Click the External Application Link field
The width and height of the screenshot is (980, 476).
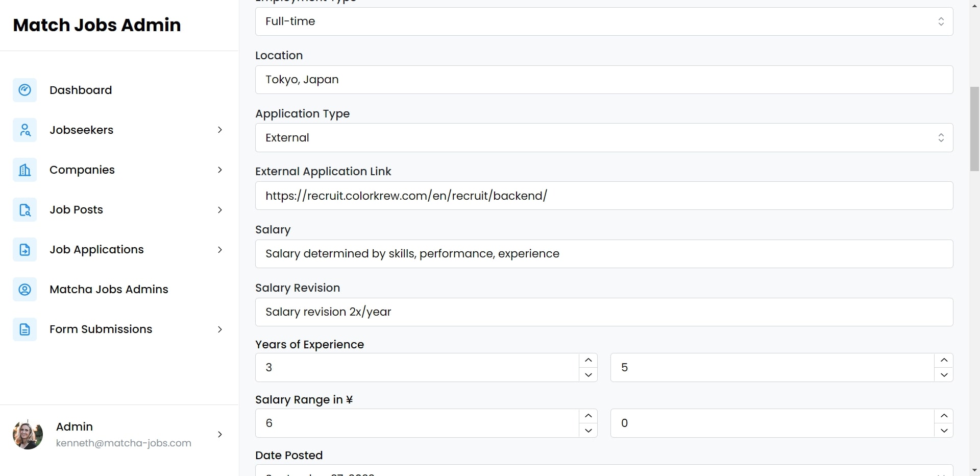click(604, 196)
